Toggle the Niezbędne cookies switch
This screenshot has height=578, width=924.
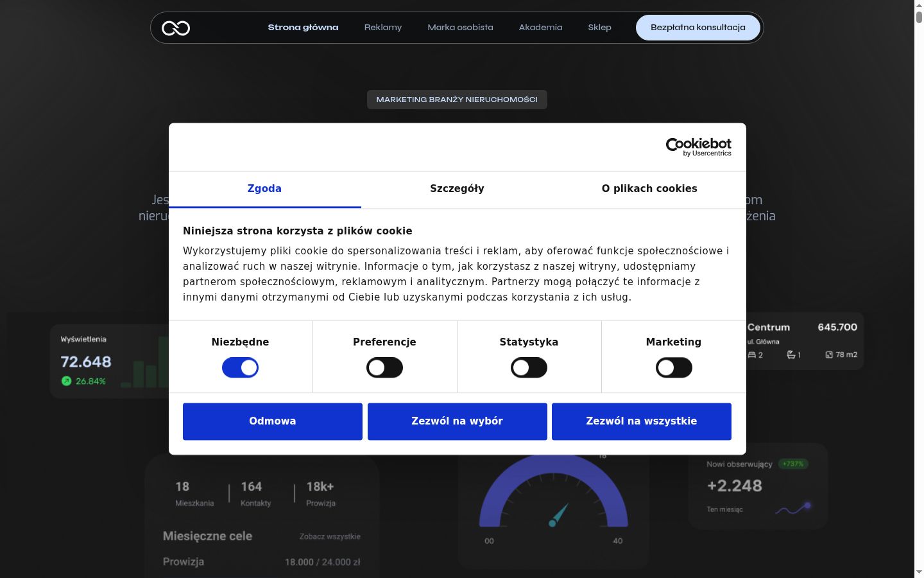point(240,367)
